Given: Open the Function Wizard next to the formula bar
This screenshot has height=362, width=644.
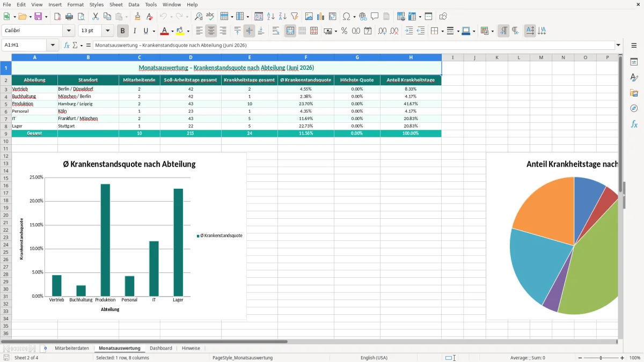Looking at the screenshot, I should tap(67, 45).
